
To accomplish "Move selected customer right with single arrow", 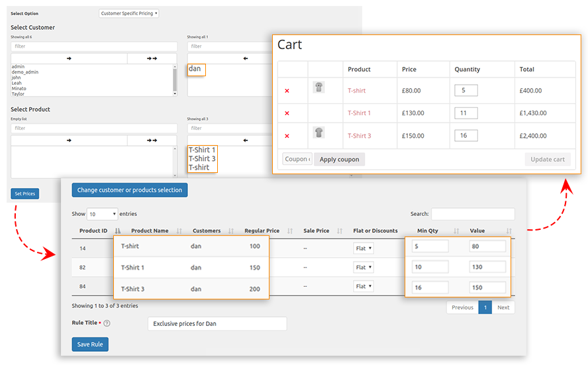I will [69, 58].
